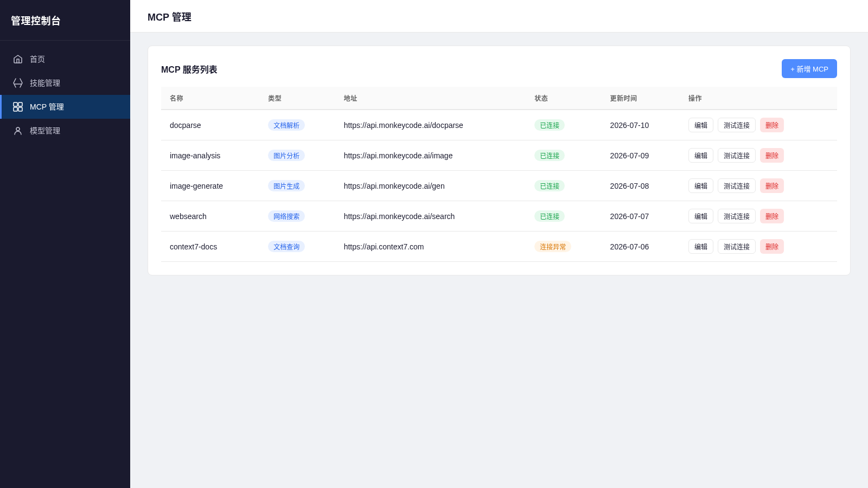This screenshot has width=868, height=488.
Task: Click the MCP management grid icon
Action: pyautogui.click(x=18, y=107)
